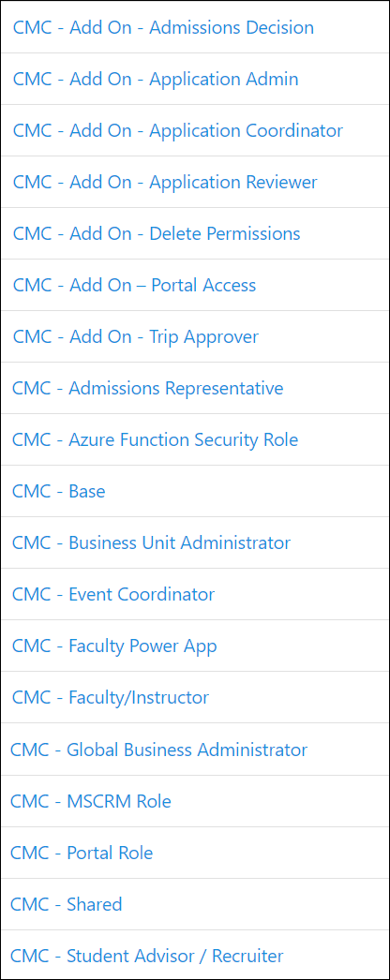Viewport: 390px width, 980px height.
Task: Open CMC - Add On – Portal Access
Action: pyautogui.click(x=134, y=285)
